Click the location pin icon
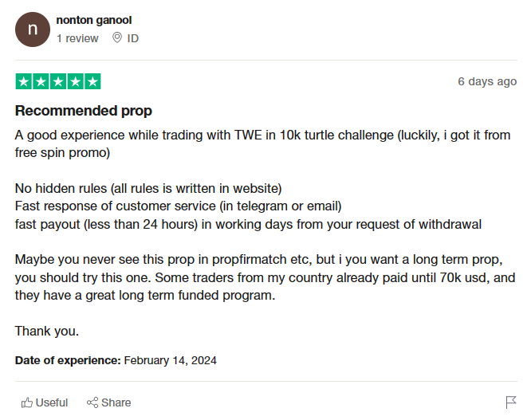 [x=117, y=37]
